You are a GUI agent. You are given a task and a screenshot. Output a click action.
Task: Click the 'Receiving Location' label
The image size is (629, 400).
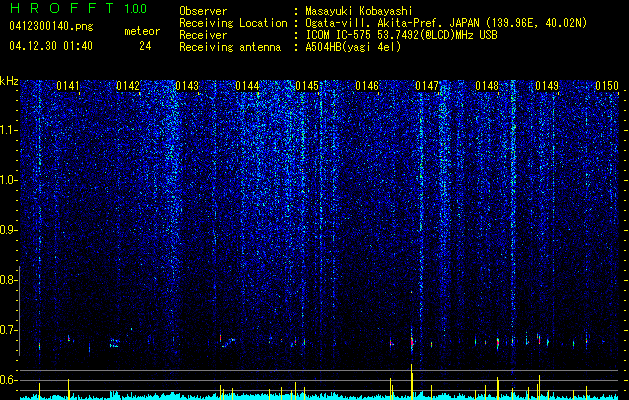[x=233, y=23]
